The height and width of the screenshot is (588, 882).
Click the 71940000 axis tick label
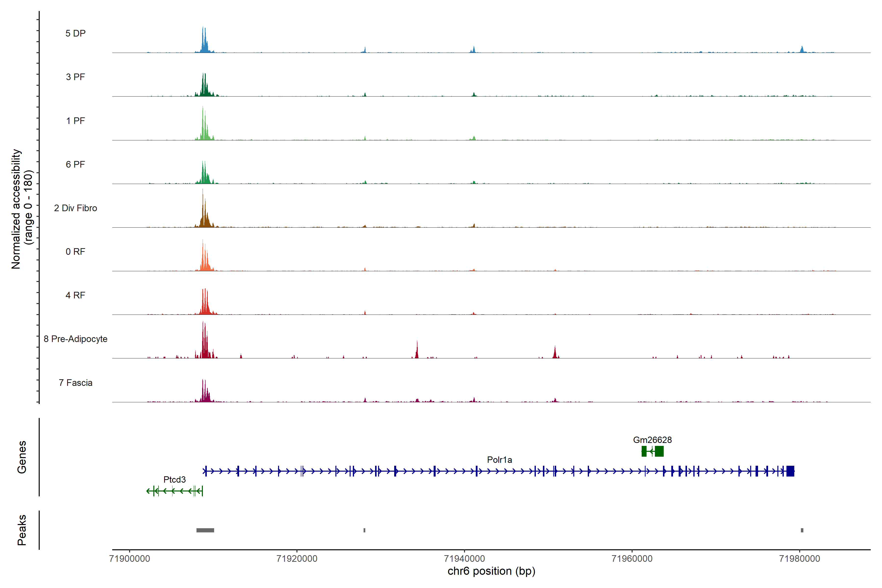[464, 558]
